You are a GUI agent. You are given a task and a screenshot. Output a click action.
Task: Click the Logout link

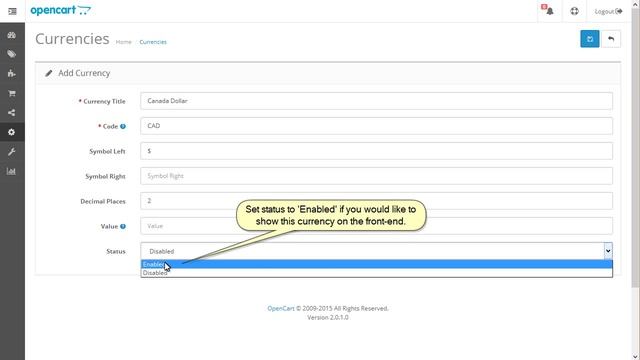[x=608, y=11]
